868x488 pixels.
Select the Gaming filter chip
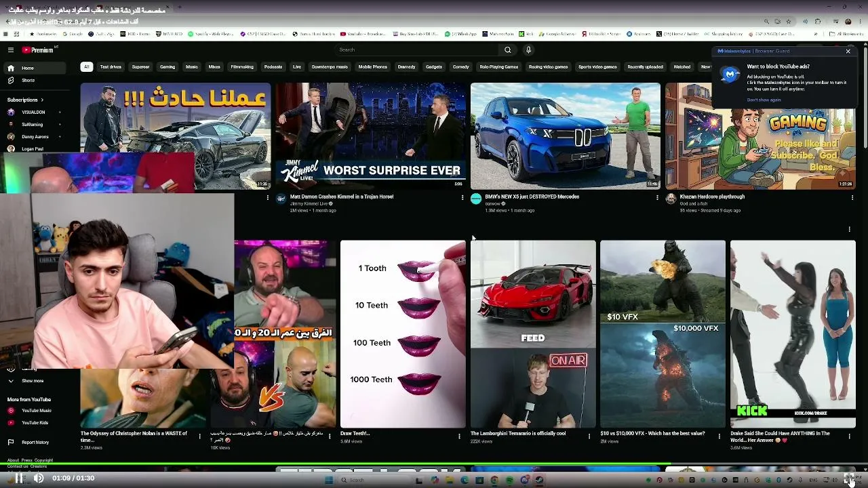(167, 66)
